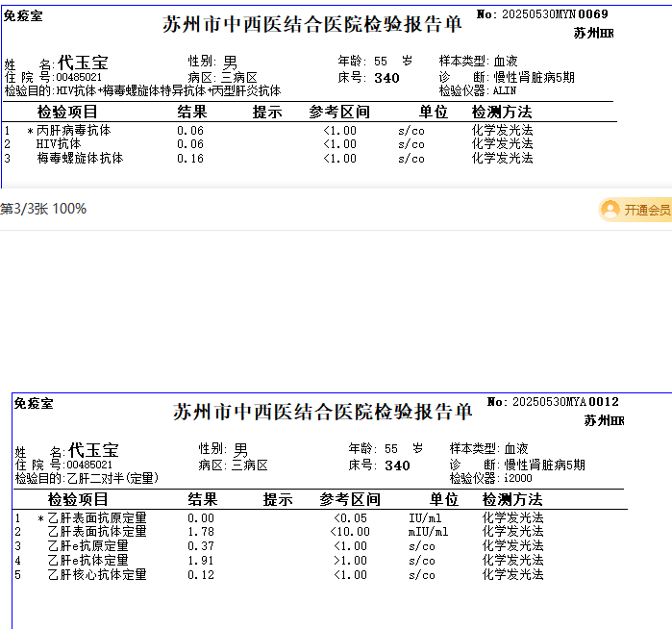Click 苏州HR label in top report
Image resolution: width=672 pixels, height=629 pixels.
593,34
